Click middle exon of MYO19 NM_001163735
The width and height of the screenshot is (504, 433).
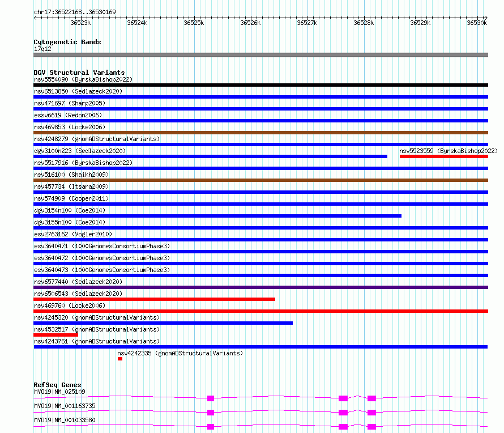(x=343, y=413)
